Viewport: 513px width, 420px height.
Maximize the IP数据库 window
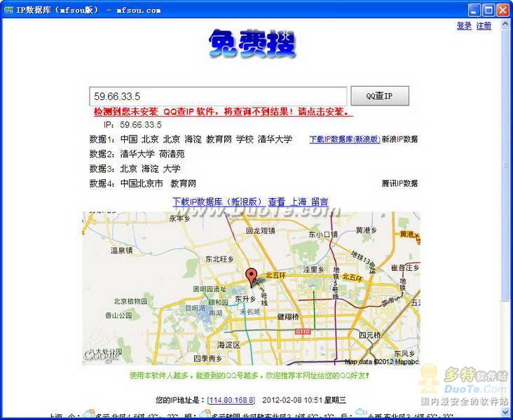[x=488, y=10]
